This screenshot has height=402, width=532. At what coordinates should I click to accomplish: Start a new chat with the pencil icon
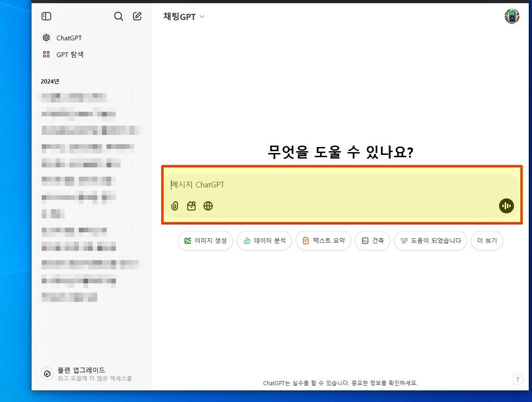[x=137, y=16]
